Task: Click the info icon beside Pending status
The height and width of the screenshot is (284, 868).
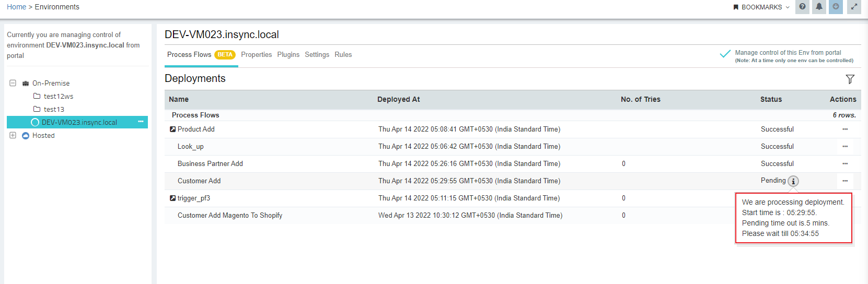Action: click(x=793, y=181)
